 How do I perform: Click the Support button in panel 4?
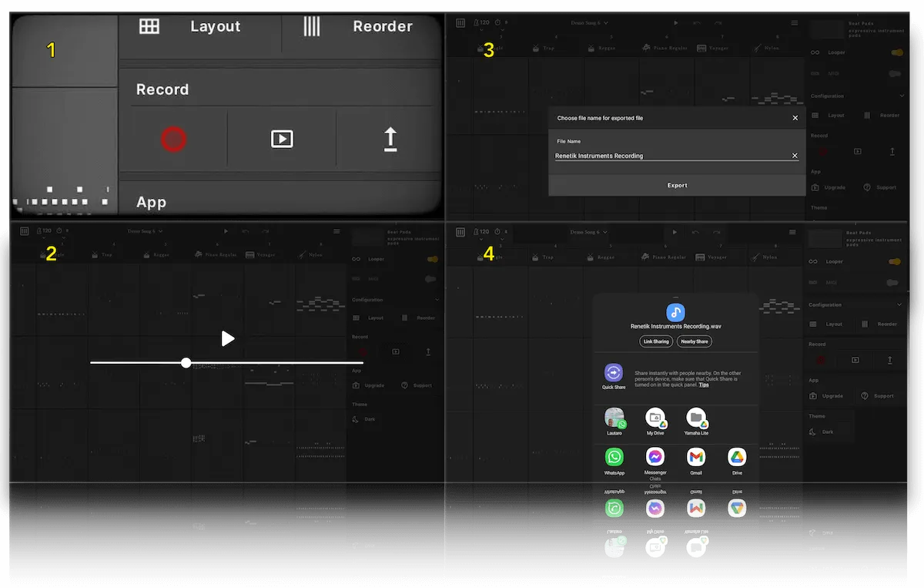tap(879, 396)
